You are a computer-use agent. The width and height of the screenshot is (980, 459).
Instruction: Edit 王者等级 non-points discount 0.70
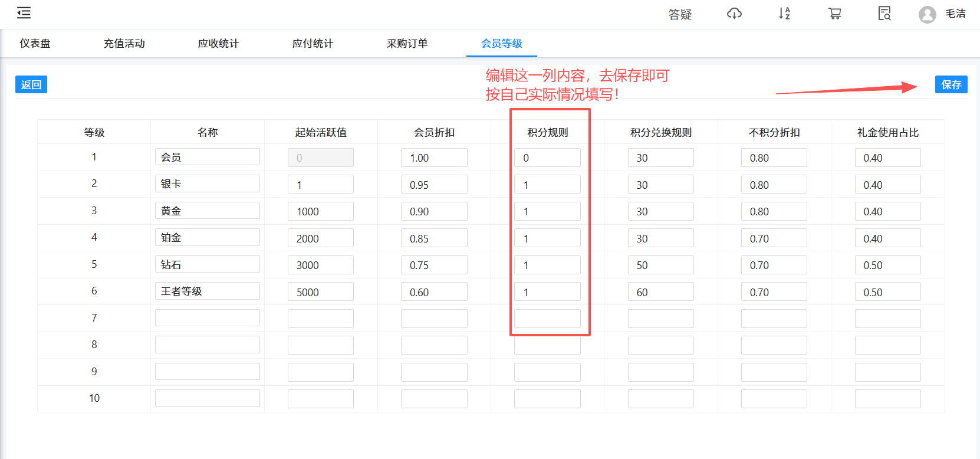(774, 291)
